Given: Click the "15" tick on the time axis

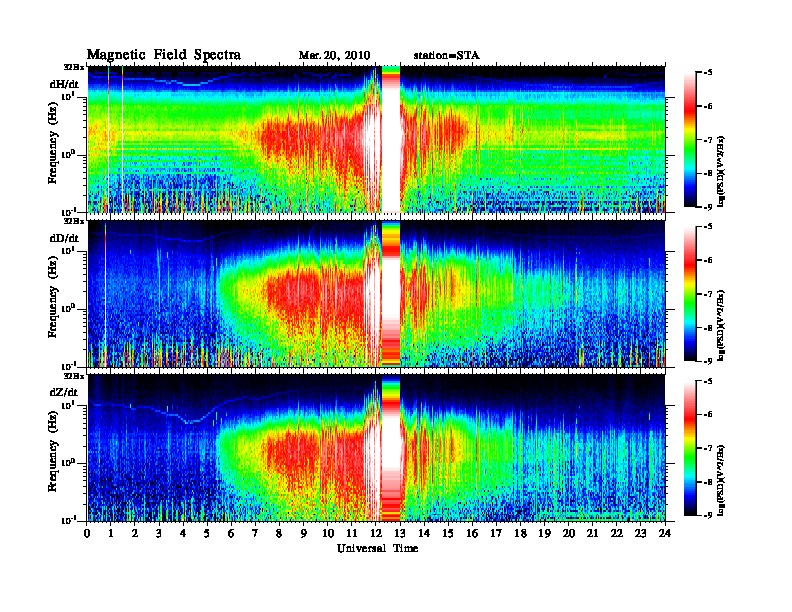Looking at the screenshot, I should (448, 533).
